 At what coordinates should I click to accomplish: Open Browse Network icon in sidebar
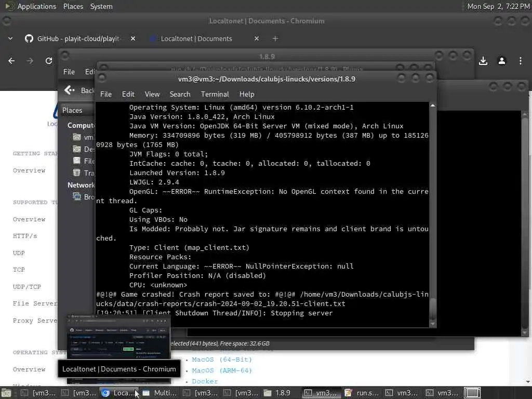[77, 196]
